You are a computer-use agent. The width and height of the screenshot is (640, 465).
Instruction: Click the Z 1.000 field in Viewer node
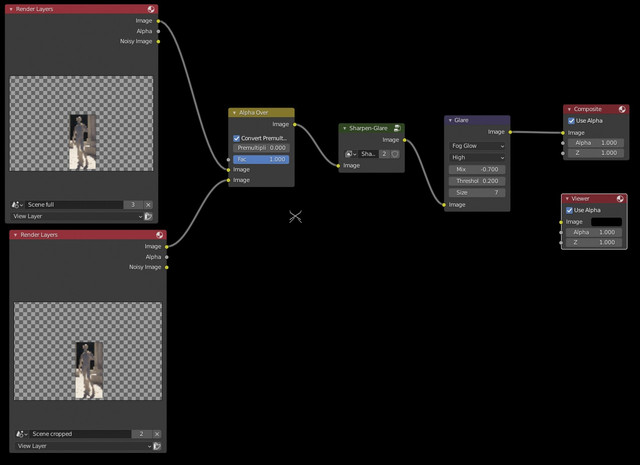(594, 243)
